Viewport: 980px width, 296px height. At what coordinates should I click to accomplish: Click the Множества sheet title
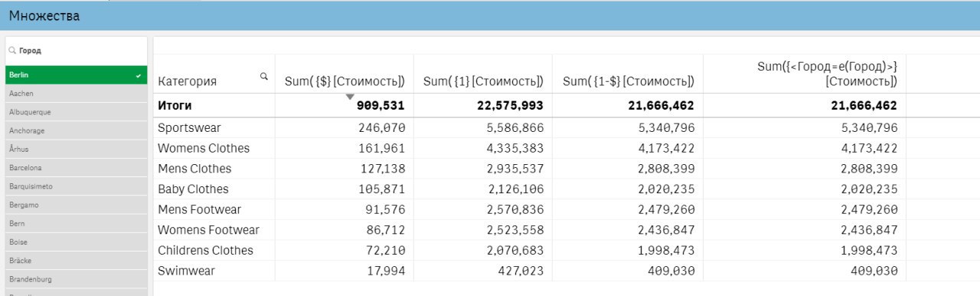(x=44, y=15)
